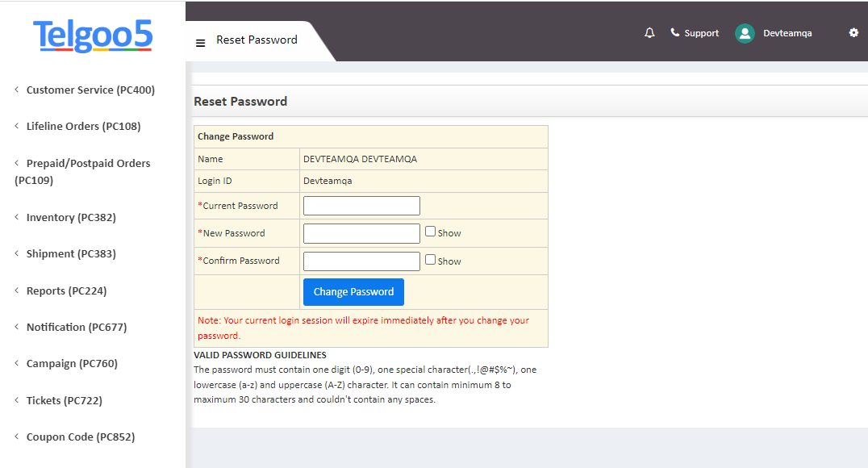This screenshot has height=468, width=868.
Task: Click the Support phone icon
Action: pos(675,33)
